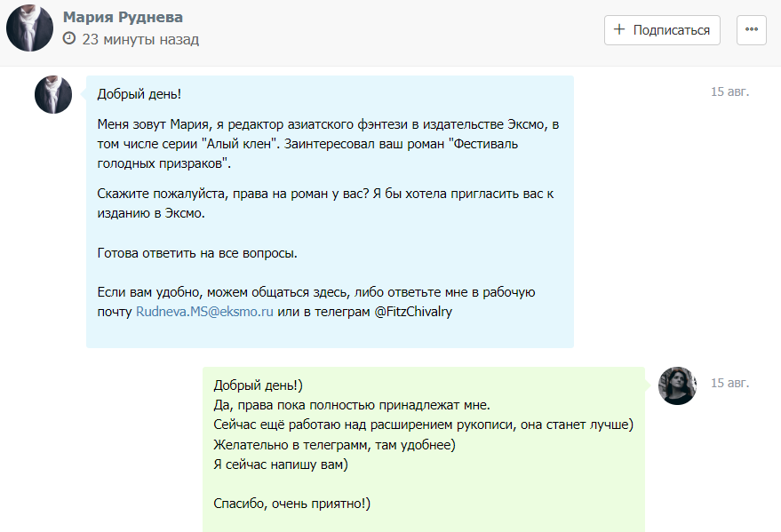Click the date next to the green reply
The image size is (781, 532).
pyautogui.click(x=729, y=383)
